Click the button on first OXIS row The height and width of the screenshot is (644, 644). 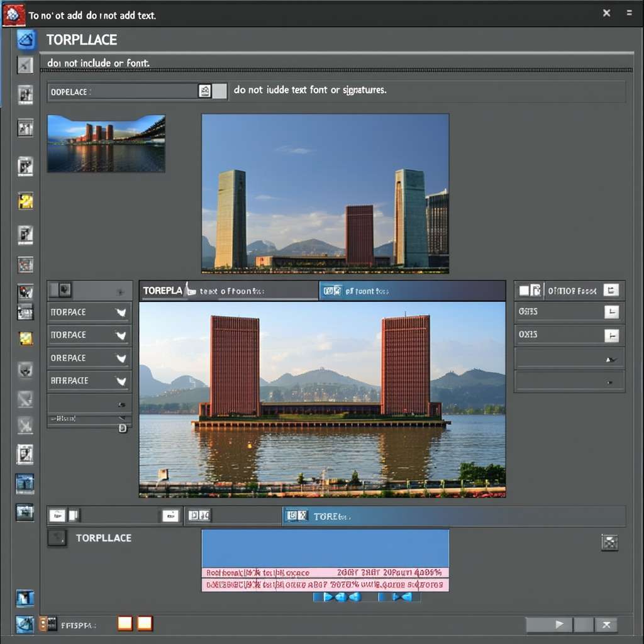[x=611, y=312]
